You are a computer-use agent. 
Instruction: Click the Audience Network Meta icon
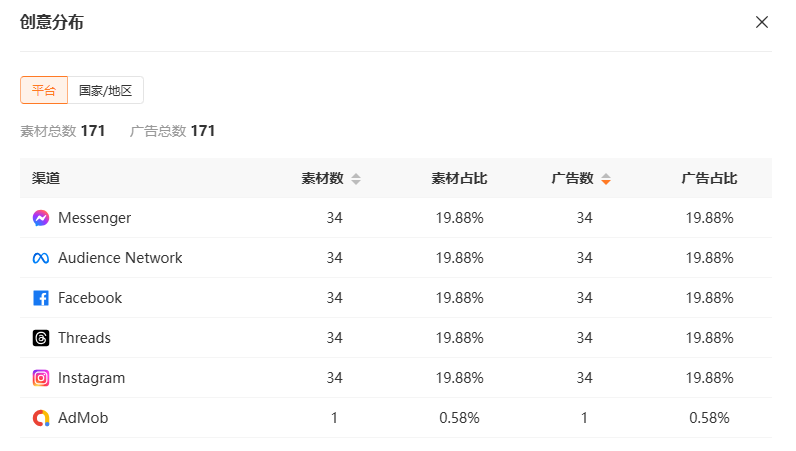pyautogui.click(x=41, y=258)
